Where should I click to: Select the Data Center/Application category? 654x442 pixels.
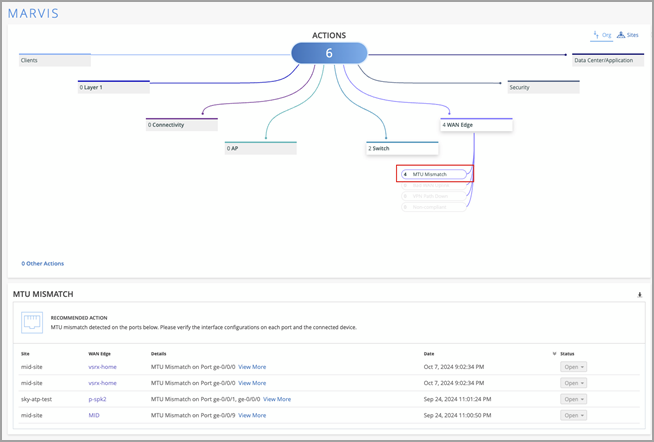[x=607, y=60]
